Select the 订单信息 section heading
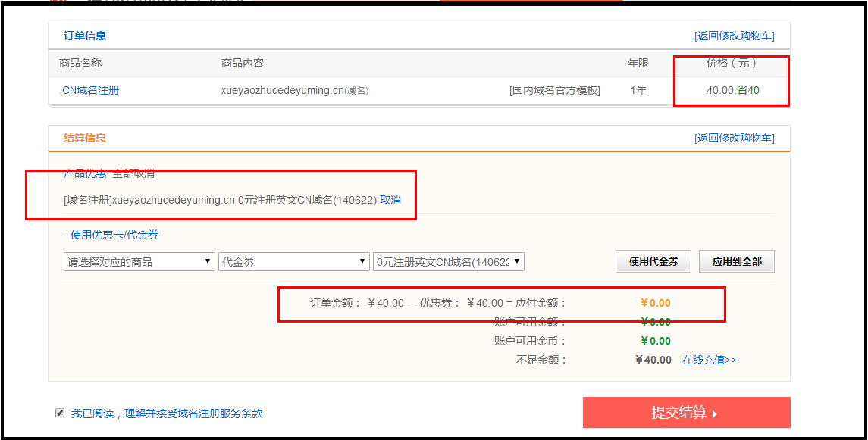 [85, 36]
